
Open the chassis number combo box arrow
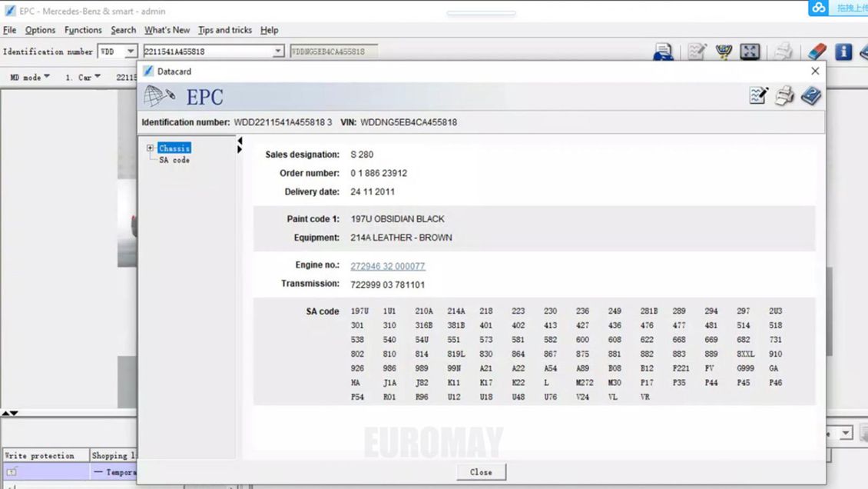point(278,51)
